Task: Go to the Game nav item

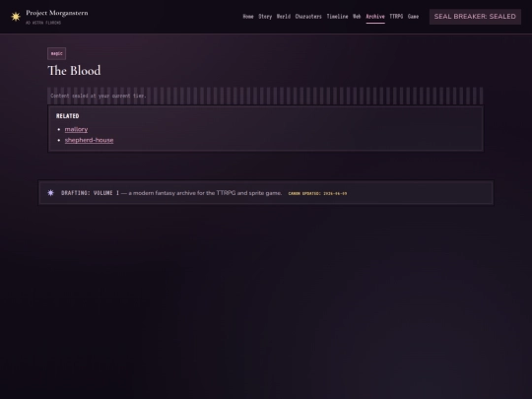Action: tap(413, 17)
